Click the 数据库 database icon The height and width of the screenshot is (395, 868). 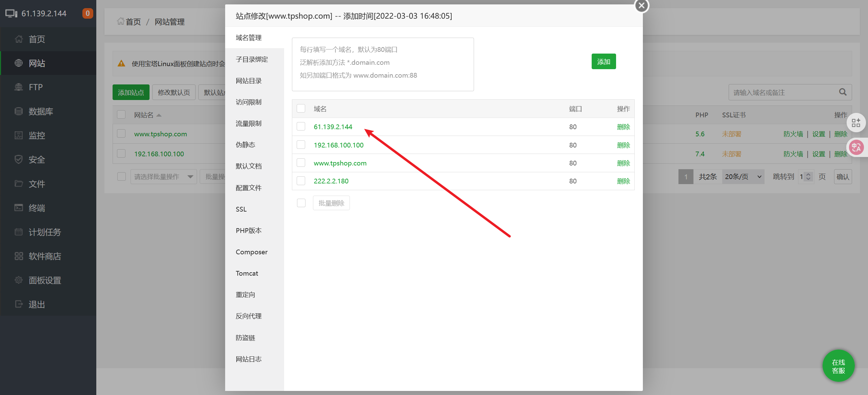coord(19,111)
